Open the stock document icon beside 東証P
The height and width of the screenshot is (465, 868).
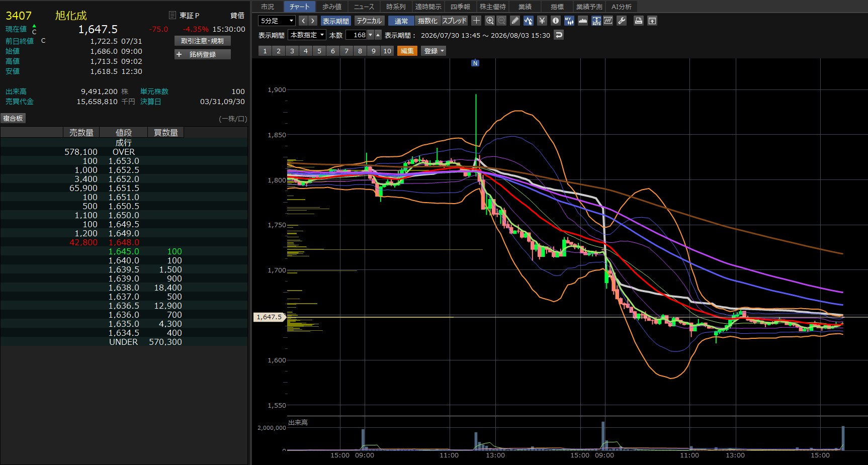click(x=172, y=15)
